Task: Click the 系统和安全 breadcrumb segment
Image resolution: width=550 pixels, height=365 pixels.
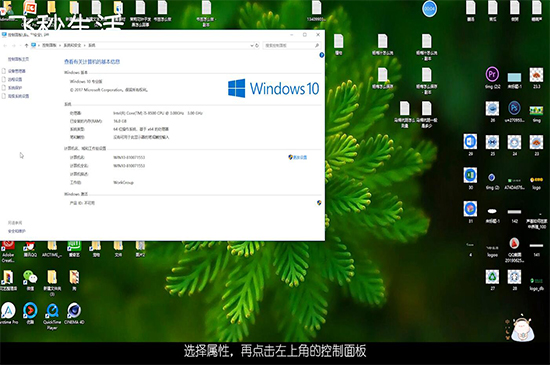Action: coord(72,45)
